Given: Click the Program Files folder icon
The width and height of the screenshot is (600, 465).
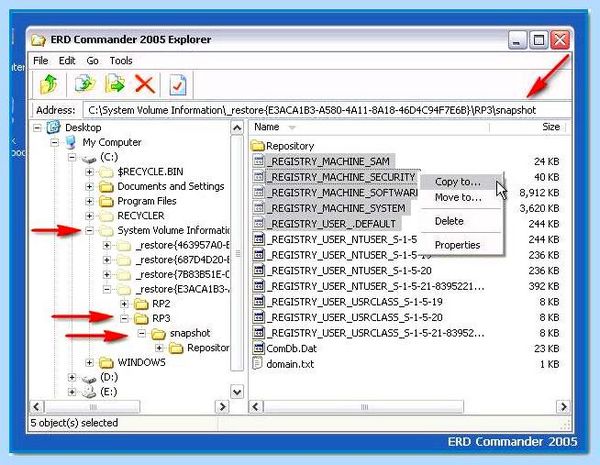Looking at the screenshot, I should (x=106, y=201).
